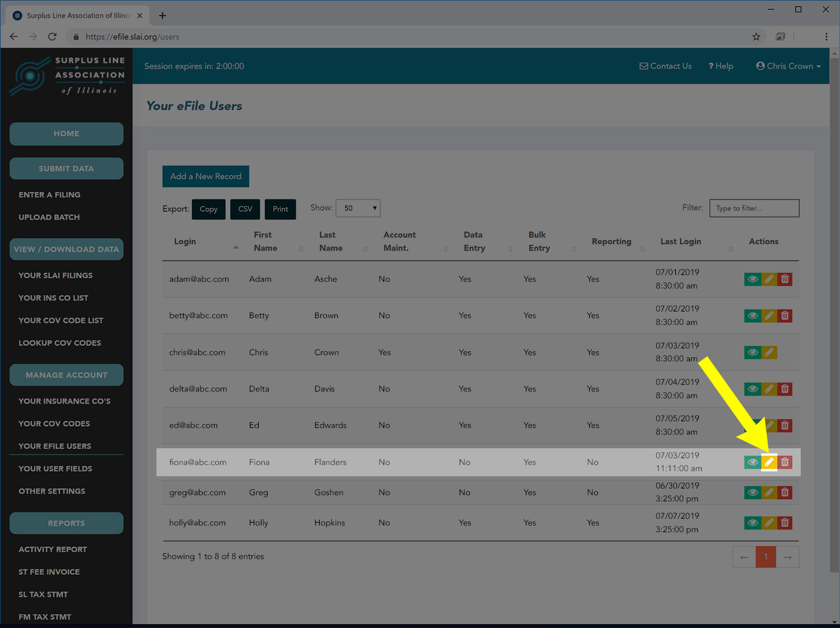
Task: Select page 1 in the pagination control
Action: [766, 556]
